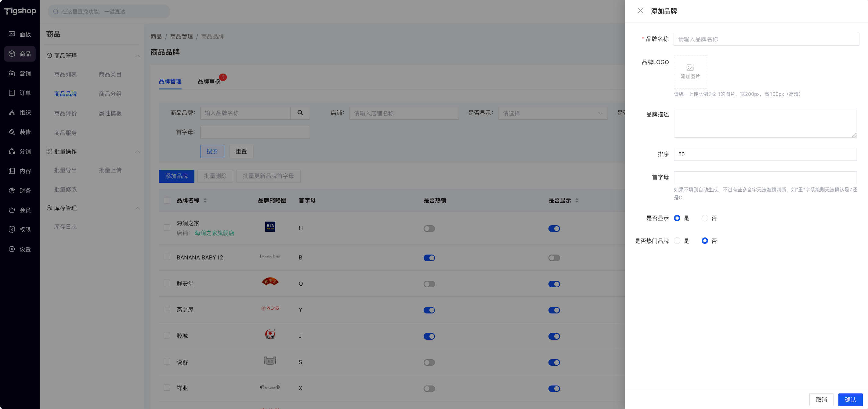Click the Tigshop logo
The image size is (868, 409).
pos(20,11)
